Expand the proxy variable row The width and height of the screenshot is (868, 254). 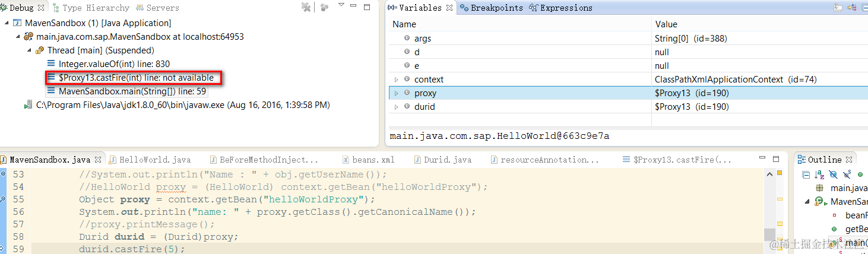(x=397, y=93)
